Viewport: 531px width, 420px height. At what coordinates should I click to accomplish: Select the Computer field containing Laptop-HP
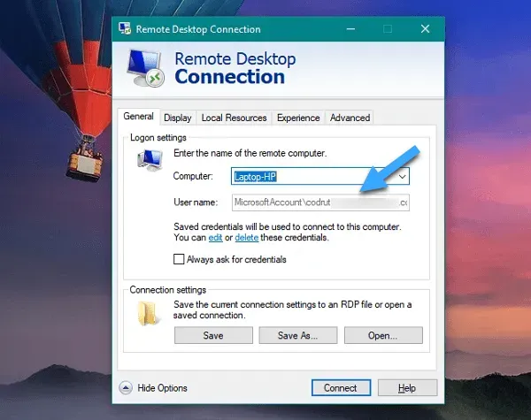tap(320, 176)
